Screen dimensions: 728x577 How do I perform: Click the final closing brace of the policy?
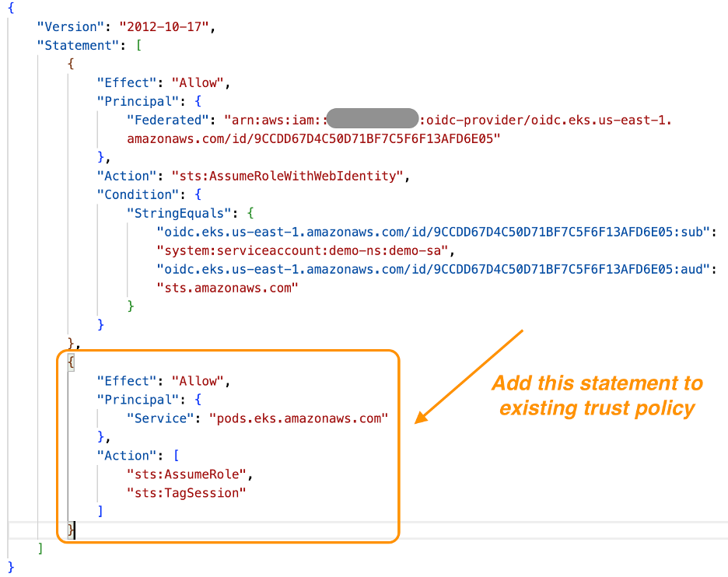point(11,567)
